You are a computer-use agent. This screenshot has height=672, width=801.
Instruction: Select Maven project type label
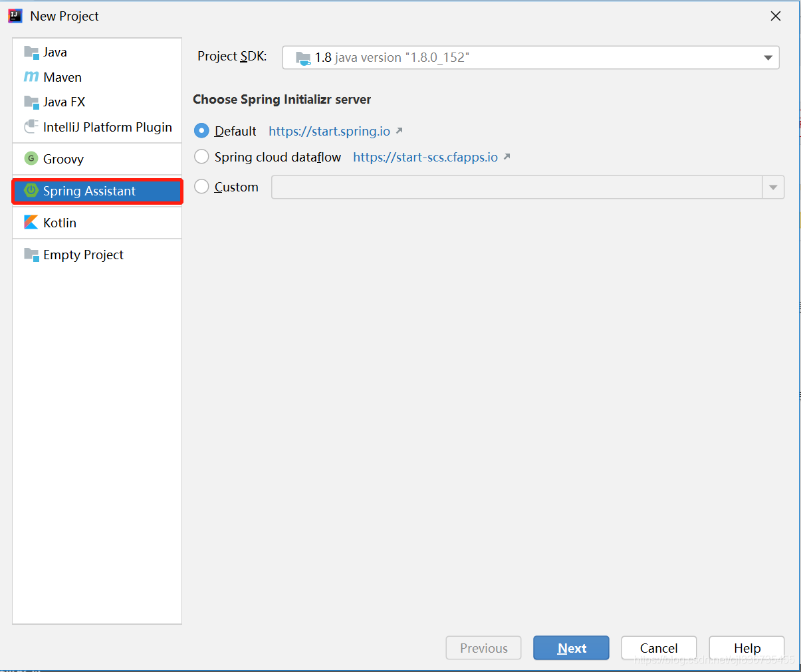(62, 77)
